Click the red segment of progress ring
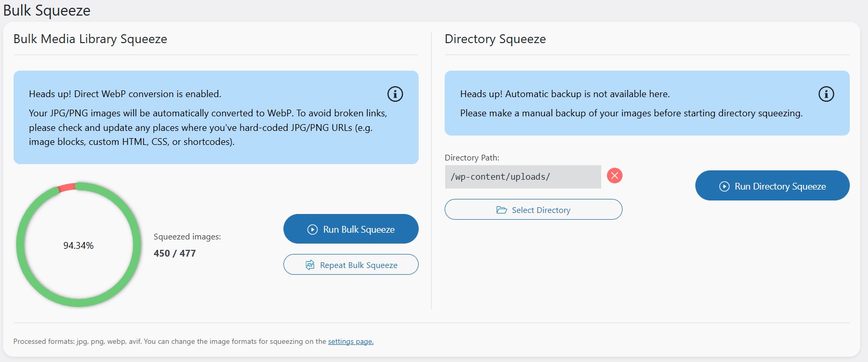The image size is (868, 362). (x=67, y=187)
